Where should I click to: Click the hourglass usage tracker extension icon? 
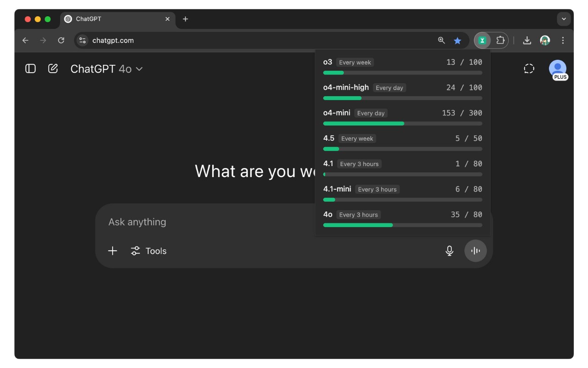tap(482, 40)
